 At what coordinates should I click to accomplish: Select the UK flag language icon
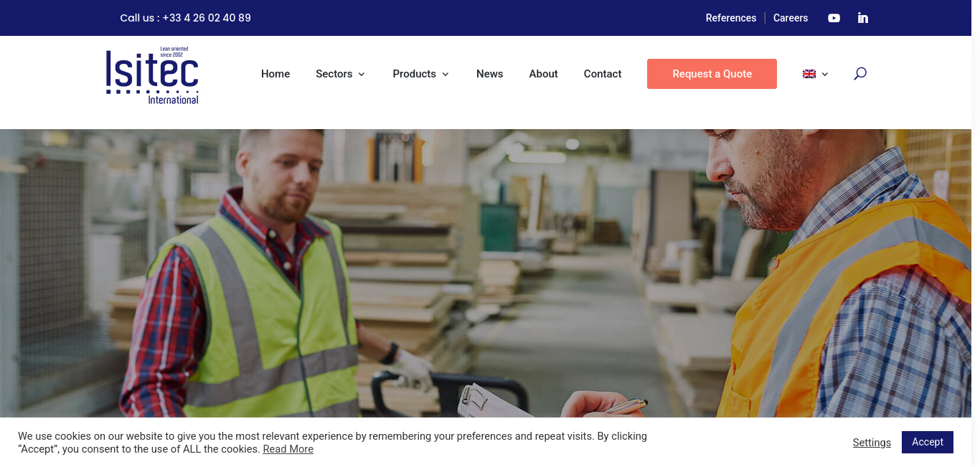[809, 74]
